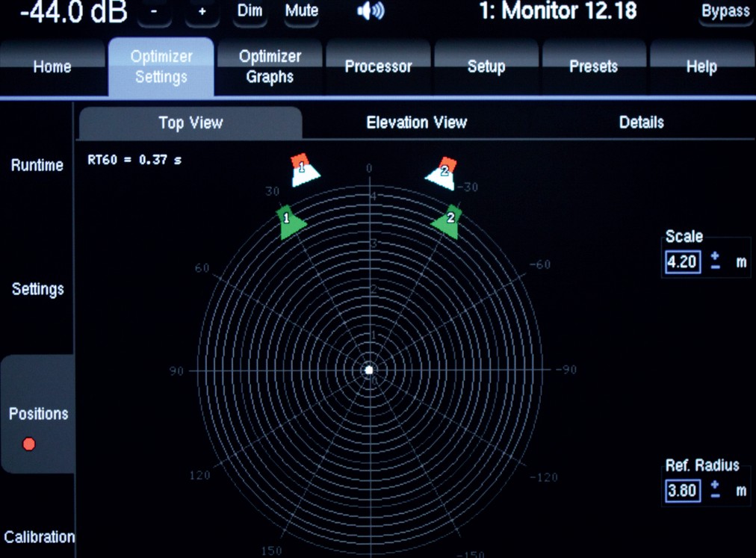Toggle the Mute button

click(x=301, y=11)
